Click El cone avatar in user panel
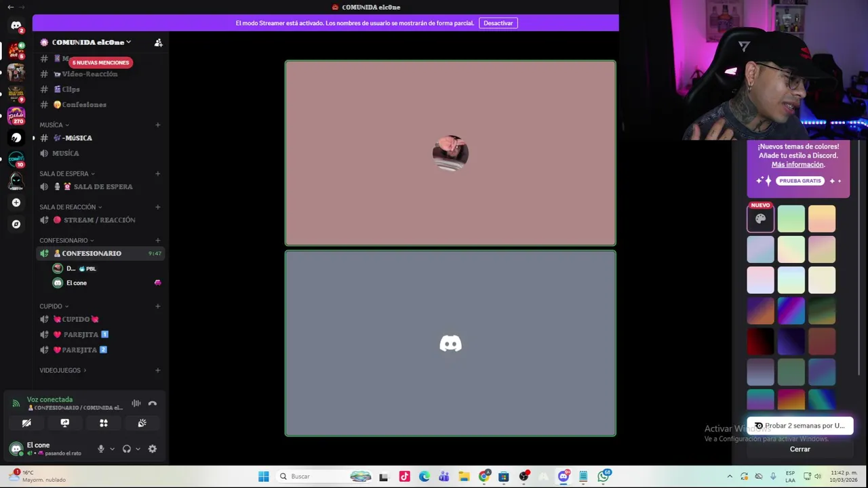This screenshot has width=868, height=488. point(16,449)
